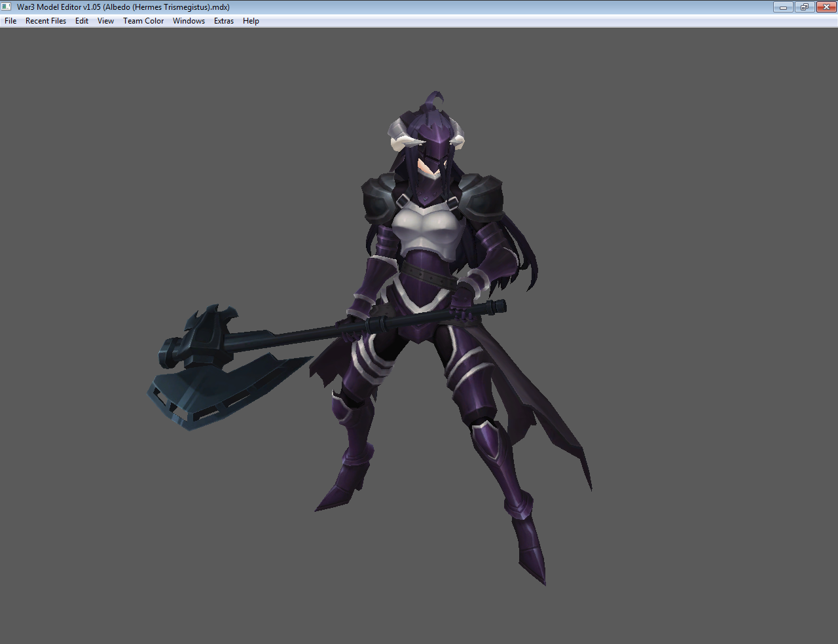Image resolution: width=838 pixels, height=644 pixels.
Task: Click the title bar showing the Albedo .mdx filename
Action: (x=124, y=7)
